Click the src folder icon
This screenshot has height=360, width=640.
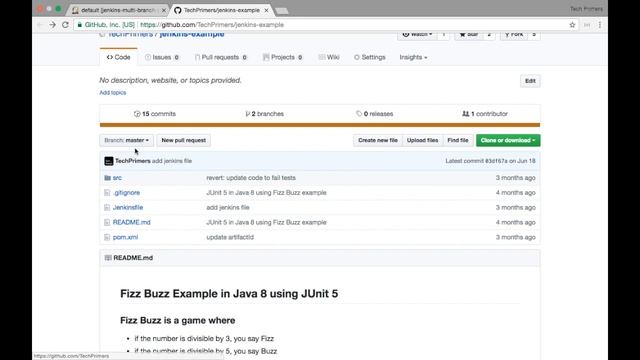click(x=107, y=178)
